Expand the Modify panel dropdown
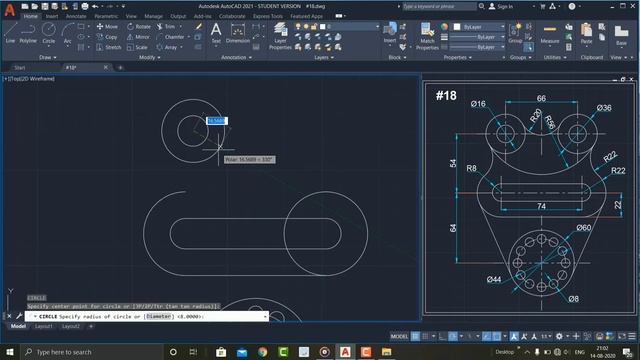640x360 pixels. click(x=150, y=58)
